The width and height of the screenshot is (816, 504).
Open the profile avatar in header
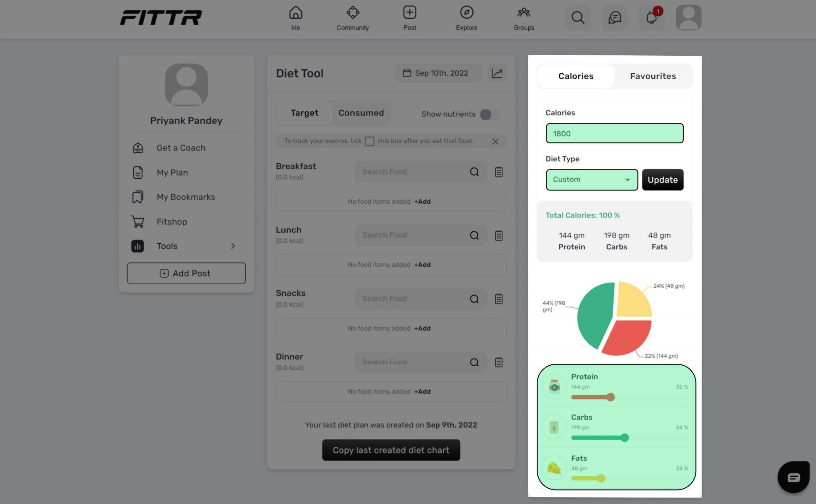[x=688, y=18]
